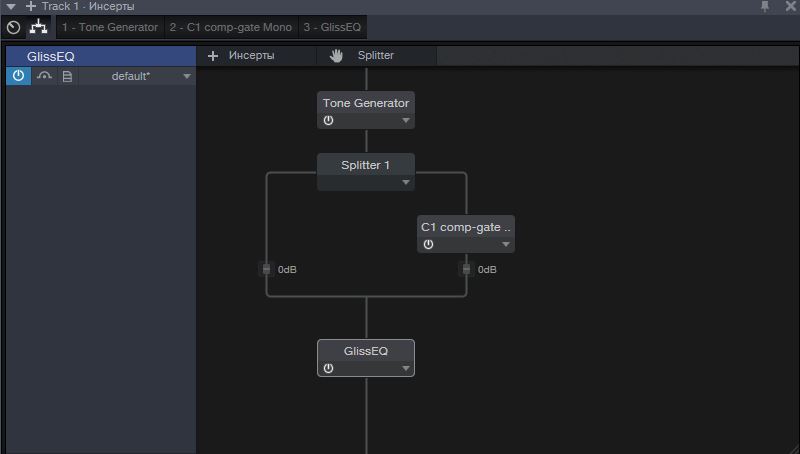Click the sidechain icon beside GlissEQ power

point(44,76)
